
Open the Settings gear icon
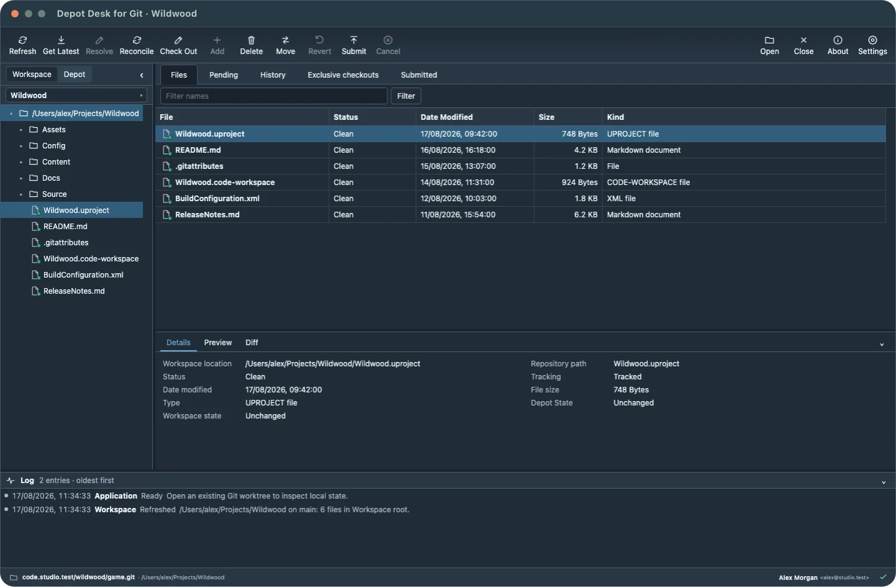872,40
